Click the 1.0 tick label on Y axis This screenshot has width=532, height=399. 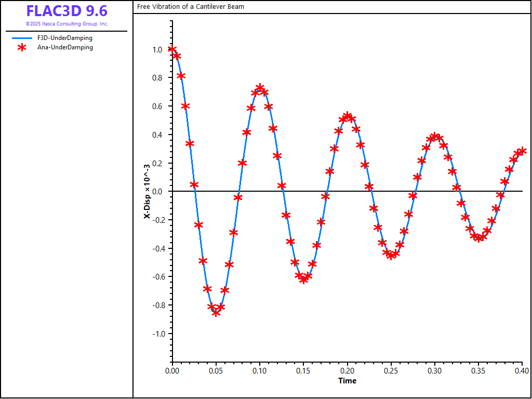tap(157, 50)
